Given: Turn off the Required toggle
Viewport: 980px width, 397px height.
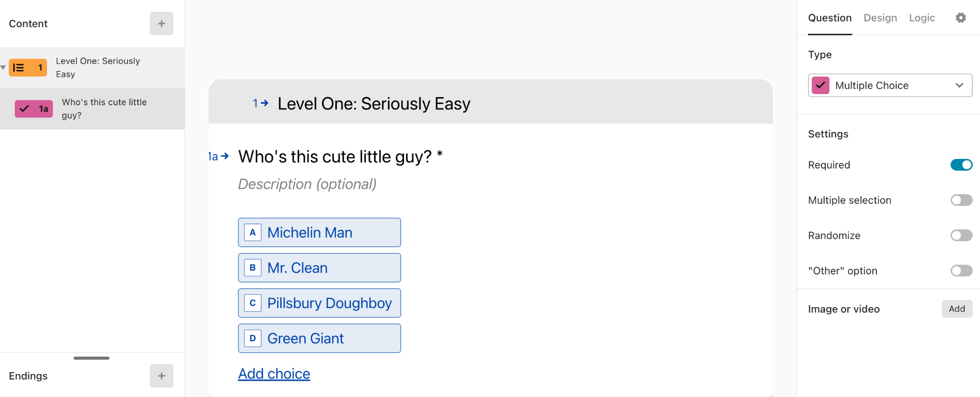Looking at the screenshot, I should [x=961, y=165].
